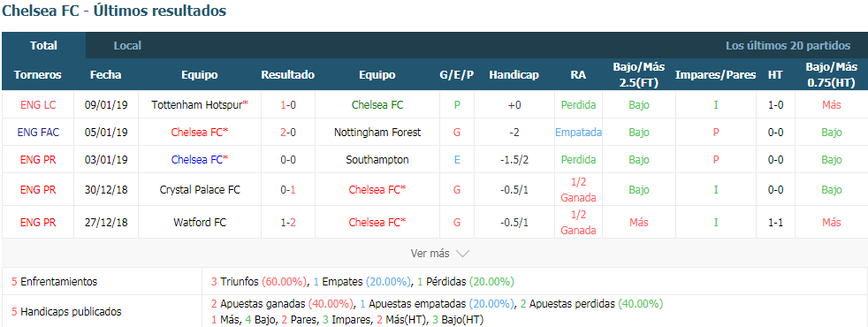The width and height of the screenshot is (868, 327).
Task: Click the Impares/Pares column header
Action: (715, 75)
